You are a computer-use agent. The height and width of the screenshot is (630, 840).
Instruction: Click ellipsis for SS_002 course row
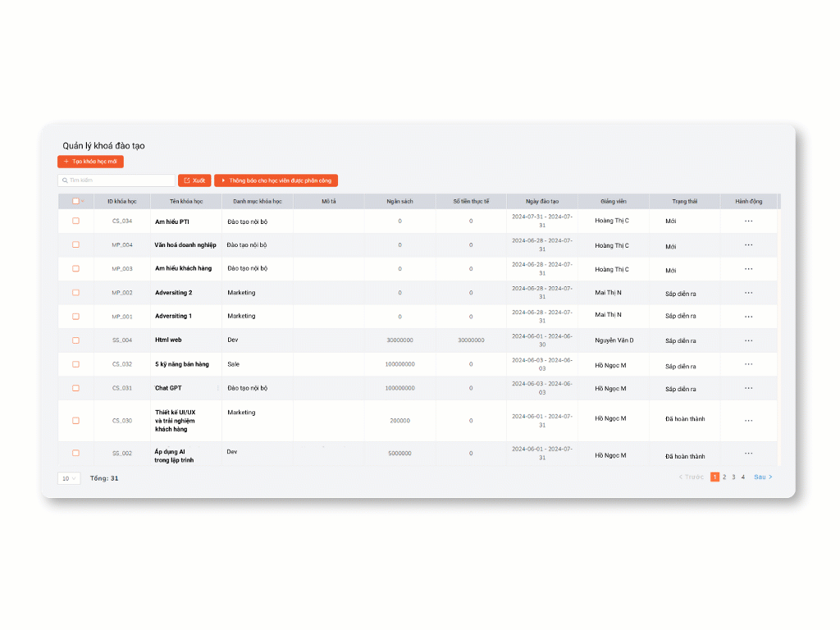pos(748,453)
